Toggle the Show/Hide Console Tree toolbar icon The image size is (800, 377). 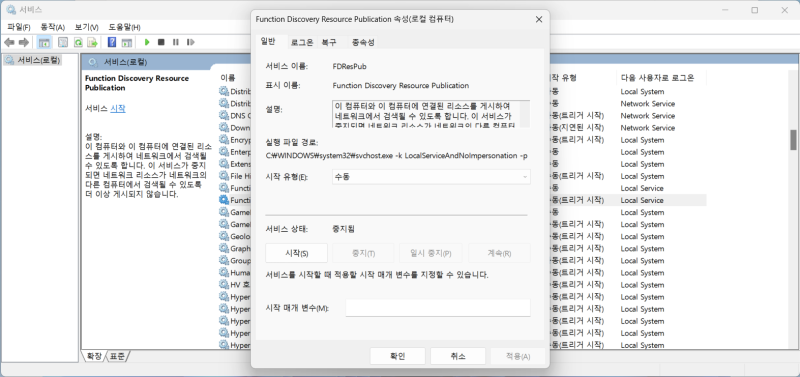click(x=44, y=42)
